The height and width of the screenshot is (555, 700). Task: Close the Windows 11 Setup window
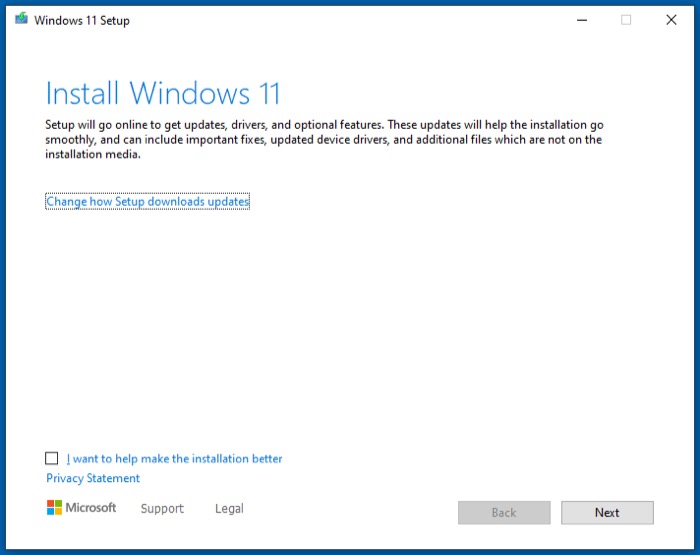(x=671, y=20)
